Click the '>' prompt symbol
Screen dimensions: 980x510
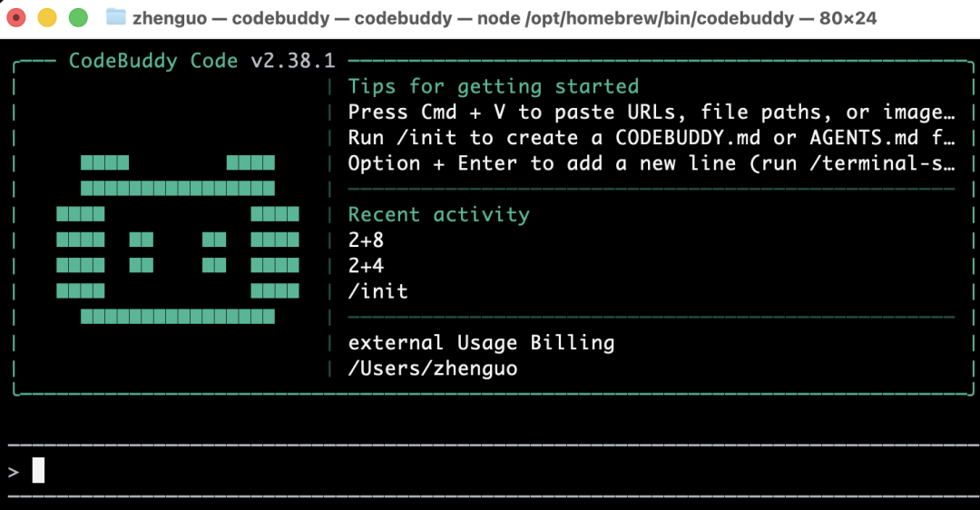tap(13, 472)
